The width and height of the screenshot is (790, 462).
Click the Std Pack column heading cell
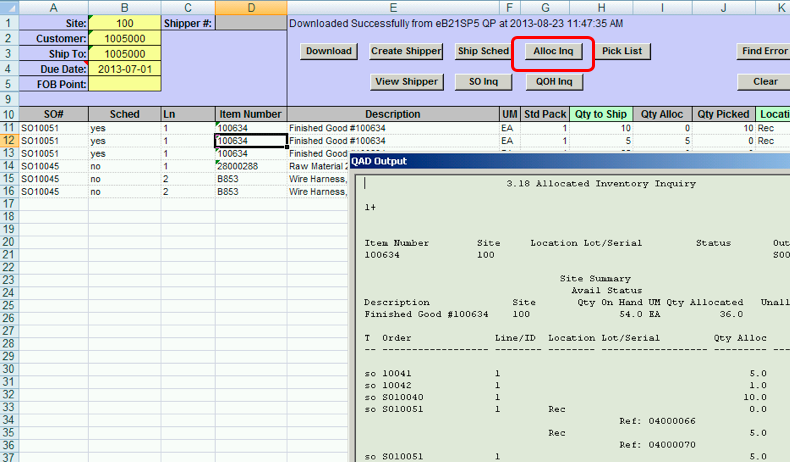click(545, 114)
